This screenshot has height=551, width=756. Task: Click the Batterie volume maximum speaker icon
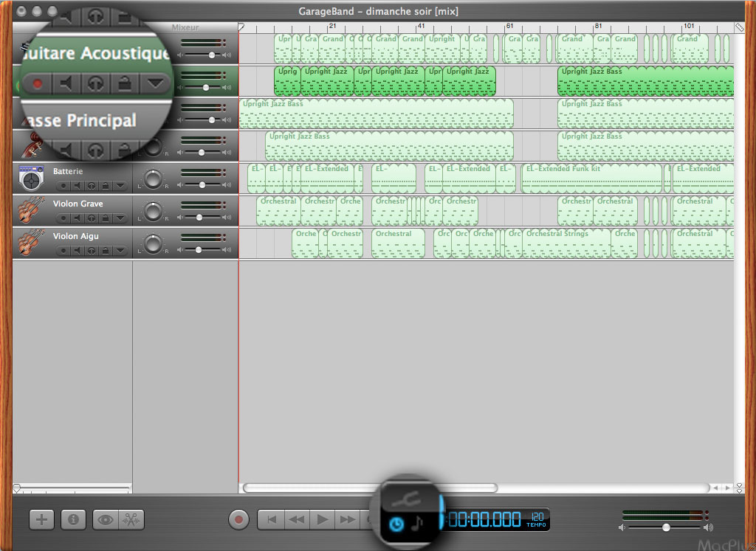[x=227, y=185]
